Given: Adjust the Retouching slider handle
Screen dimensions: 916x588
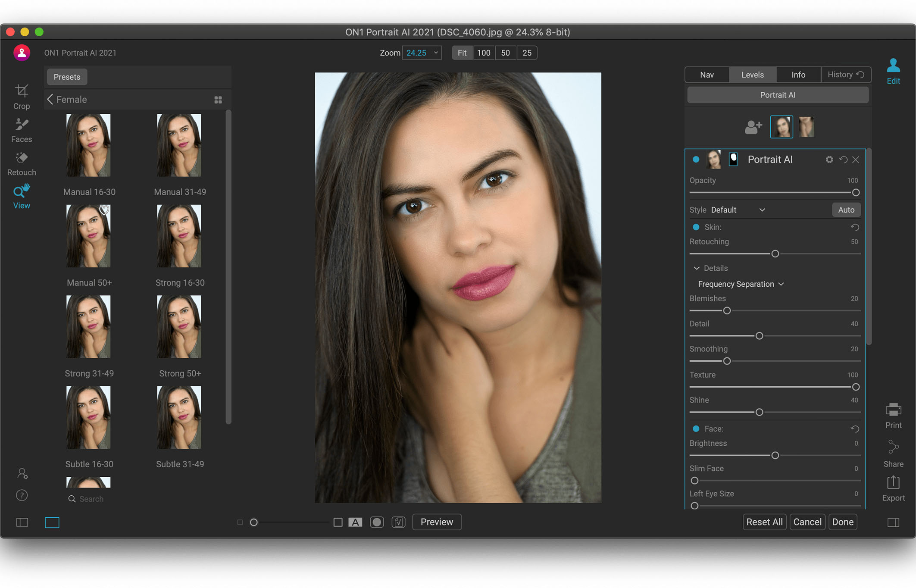Looking at the screenshot, I should [775, 254].
